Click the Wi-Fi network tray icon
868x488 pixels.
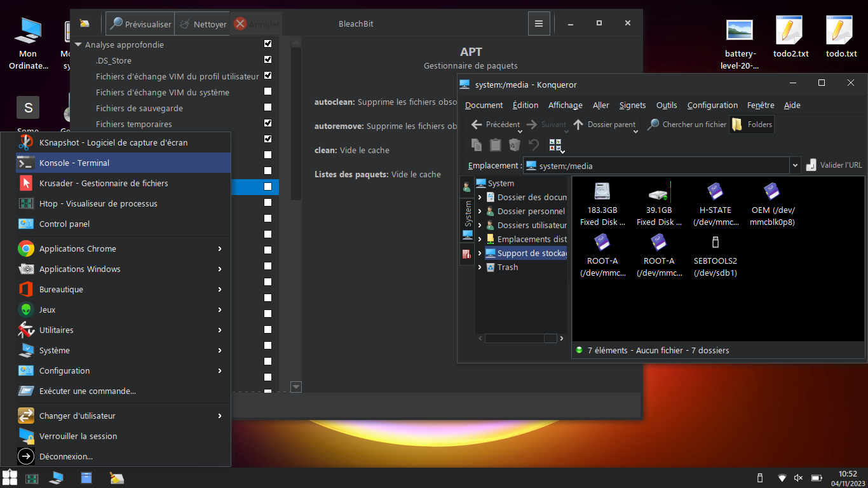pos(782,478)
